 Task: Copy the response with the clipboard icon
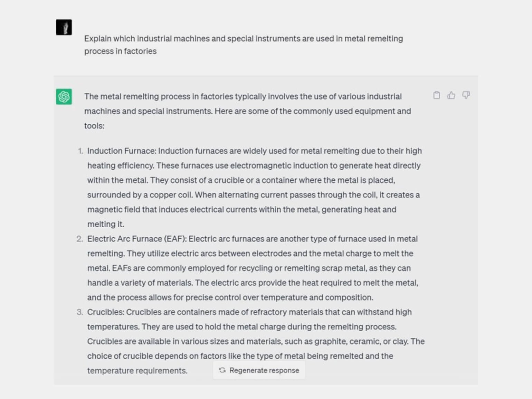point(437,95)
